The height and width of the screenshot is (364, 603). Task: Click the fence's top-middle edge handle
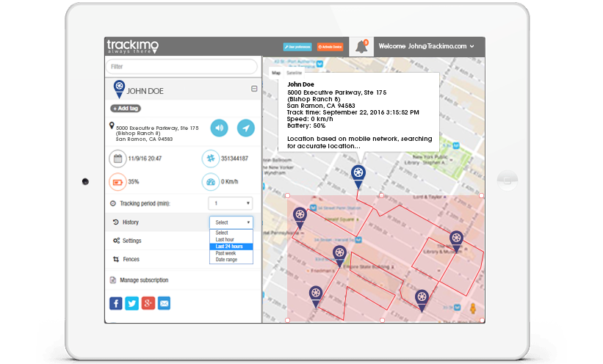tap(381, 196)
